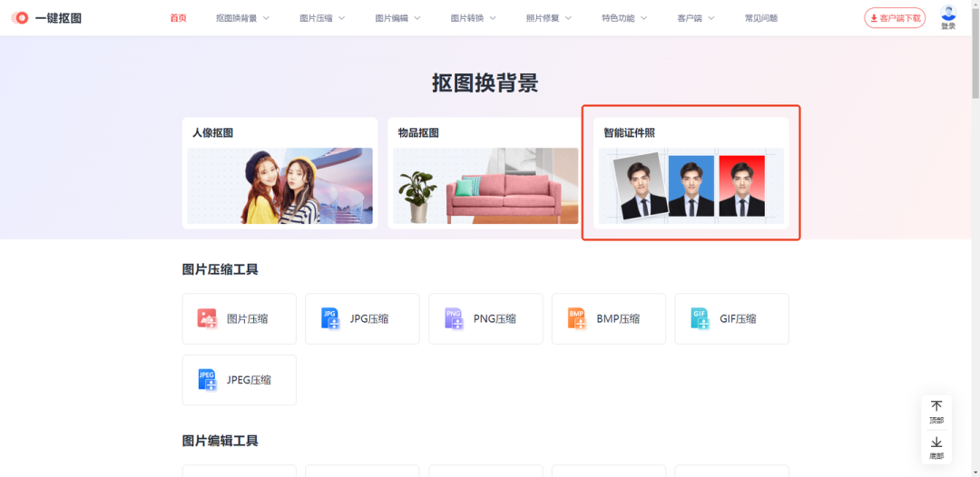Click the BMP压缩 file icon

point(576,318)
